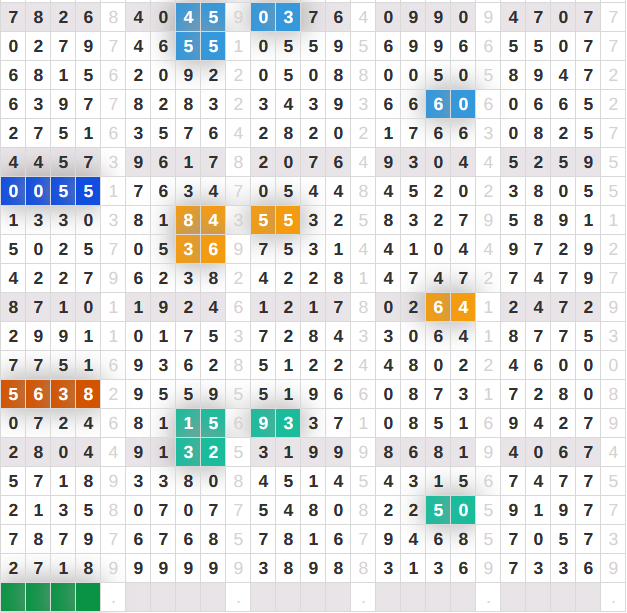627x613 pixels.
Task: Click the teal 32 highlighted block
Action: (200, 452)
